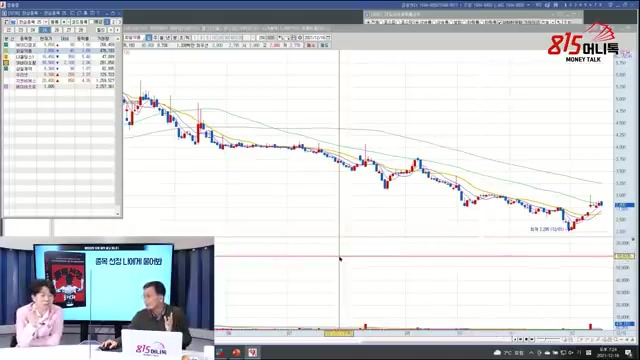The height and width of the screenshot is (360, 640).
Task: Select the watchlist row with volume 1,259,527
Action: (59, 81)
